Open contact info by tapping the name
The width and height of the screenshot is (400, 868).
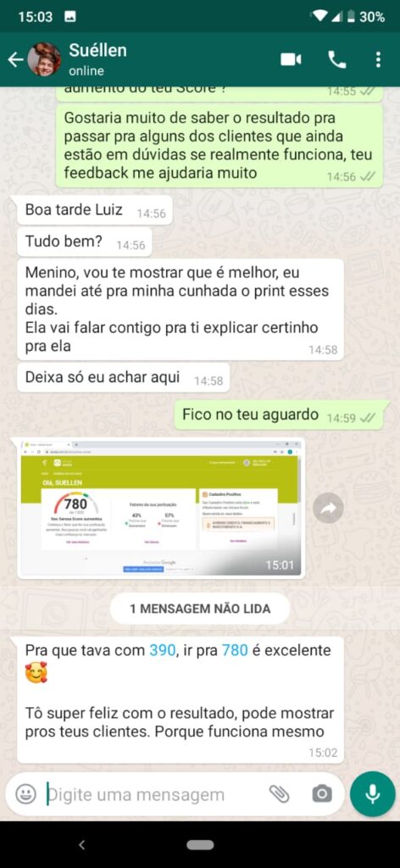tap(97, 50)
